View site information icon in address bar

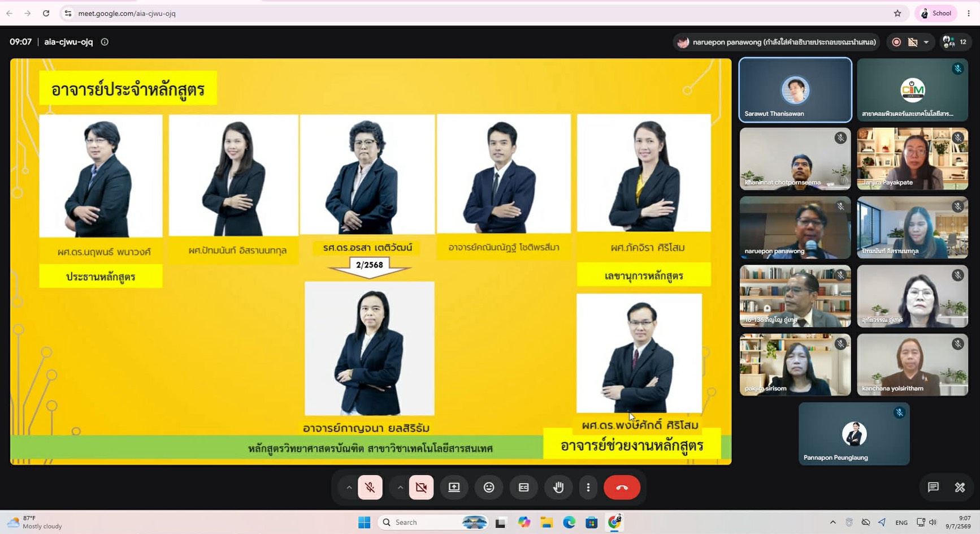68,13
